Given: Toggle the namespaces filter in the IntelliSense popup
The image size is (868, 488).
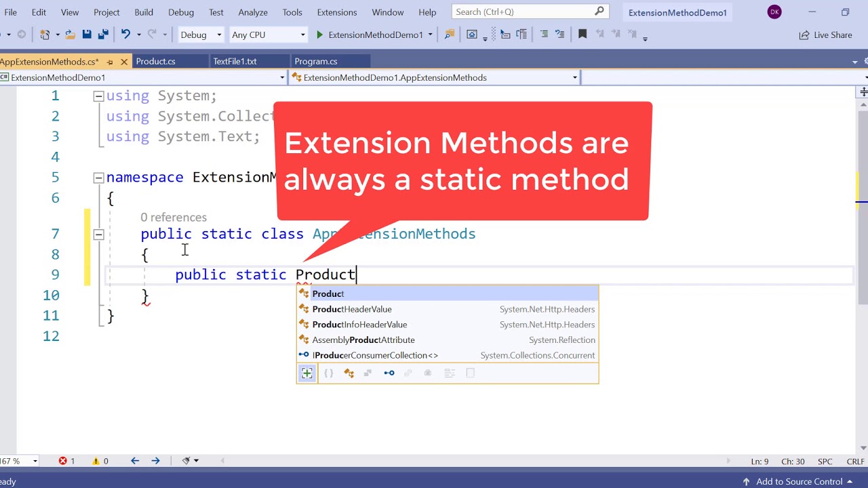Looking at the screenshot, I should click(329, 373).
